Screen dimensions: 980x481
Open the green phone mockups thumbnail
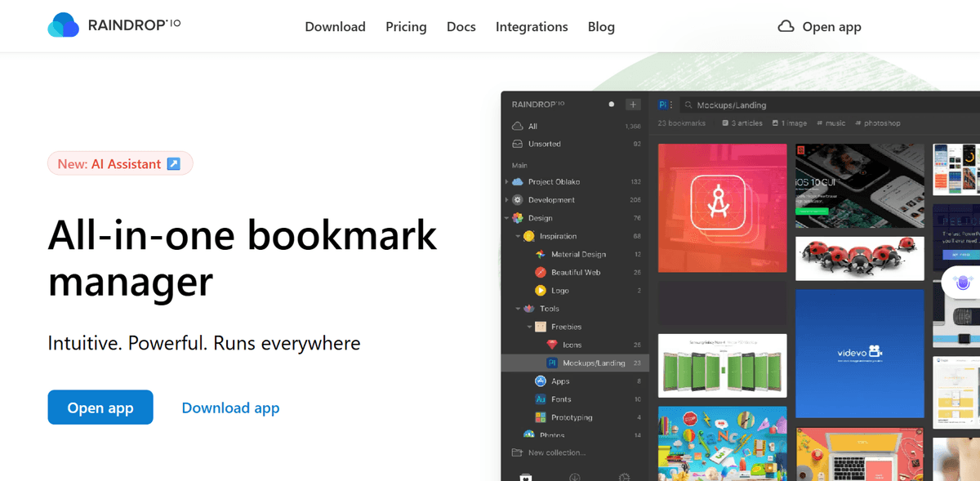point(722,365)
